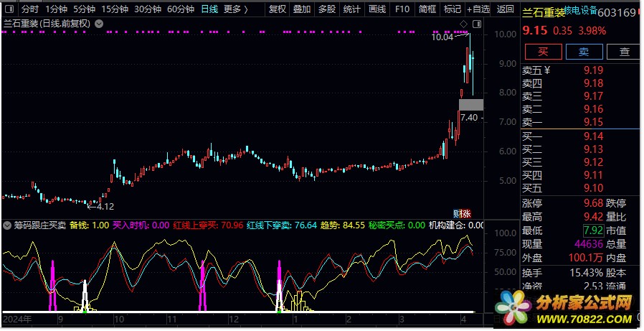The image size is (644, 331).
Task: Click the 红线上穿买 value 70.96
Action: (232, 225)
